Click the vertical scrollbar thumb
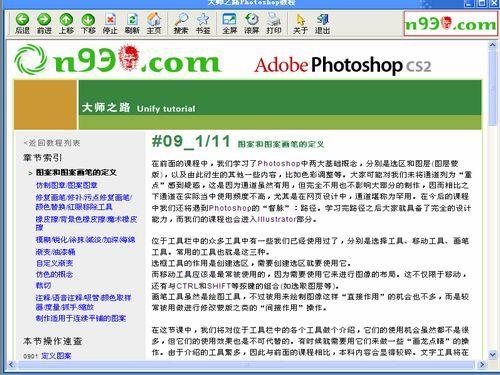 tap(492, 88)
